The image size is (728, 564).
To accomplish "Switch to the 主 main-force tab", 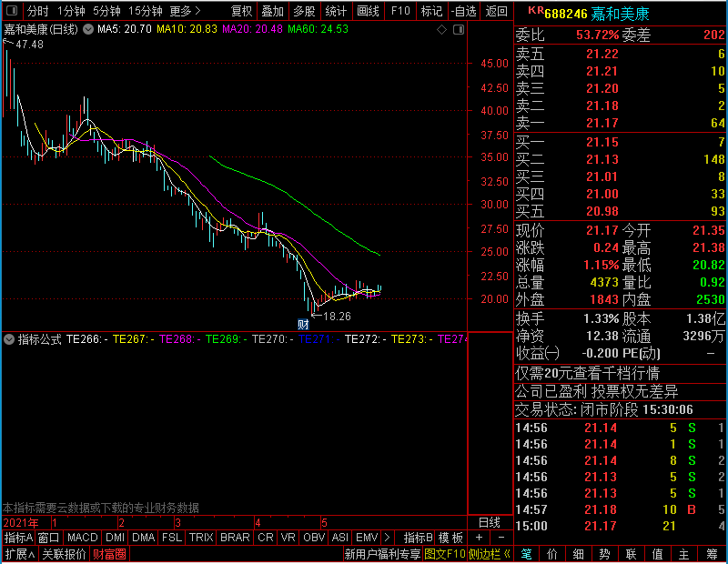I will 684,554.
